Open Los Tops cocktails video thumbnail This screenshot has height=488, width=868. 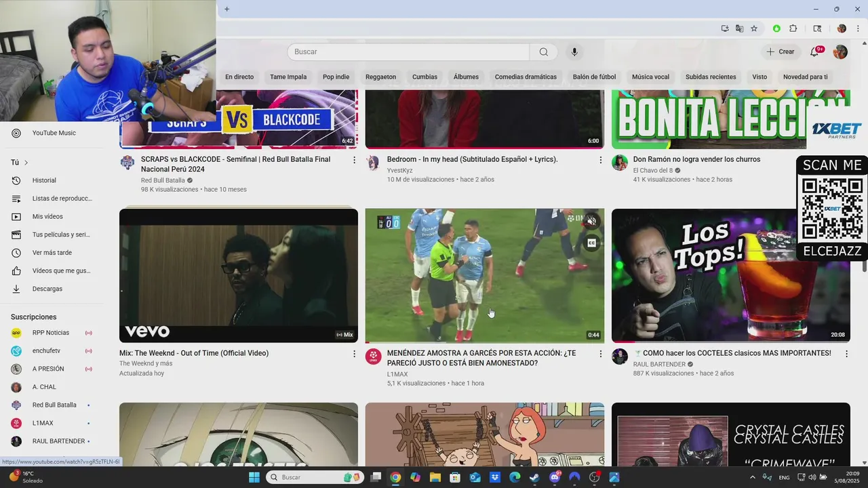coord(731,275)
